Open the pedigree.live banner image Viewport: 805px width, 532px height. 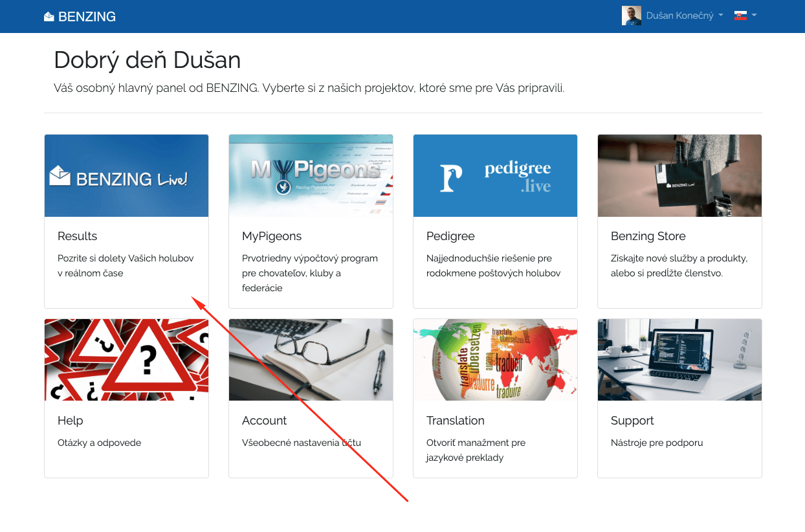495,176
